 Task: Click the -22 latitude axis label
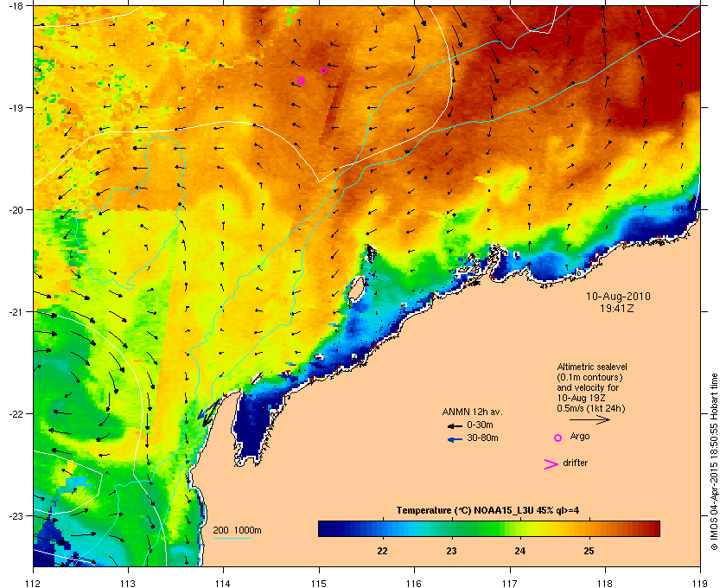[x=15, y=414]
